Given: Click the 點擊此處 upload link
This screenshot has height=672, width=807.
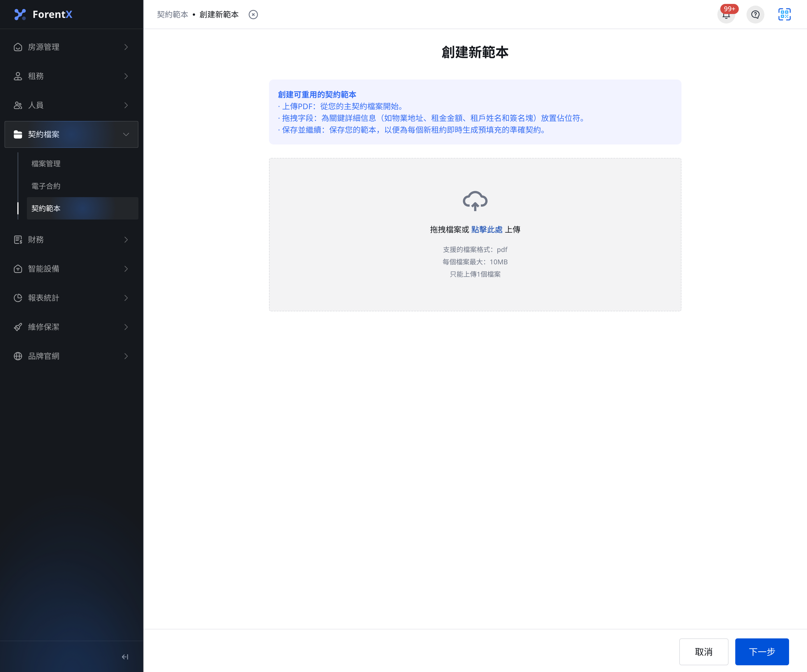Looking at the screenshot, I should pyautogui.click(x=487, y=229).
